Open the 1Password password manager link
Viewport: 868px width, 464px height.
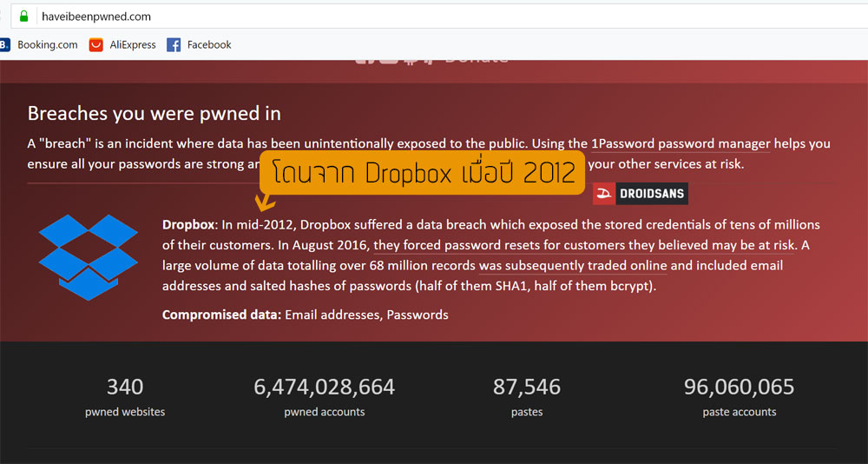(681, 143)
